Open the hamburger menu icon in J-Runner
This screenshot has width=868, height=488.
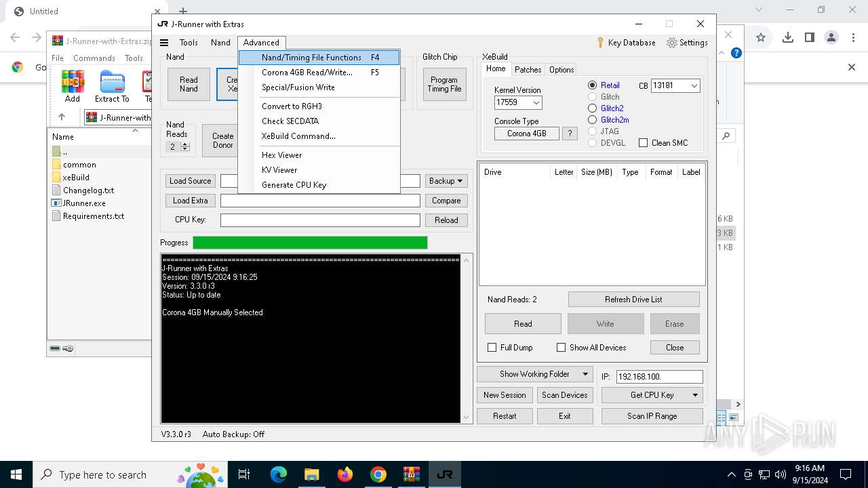[x=164, y=43]
